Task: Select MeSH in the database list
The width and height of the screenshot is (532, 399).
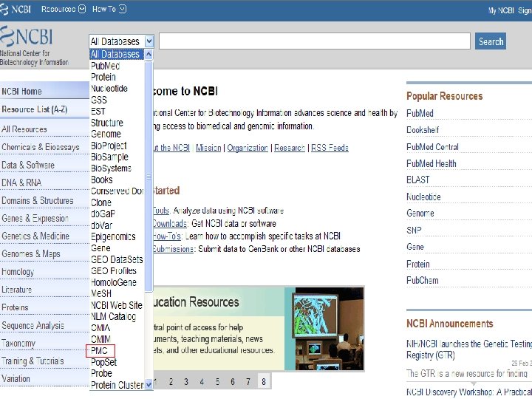Action: 101,293
